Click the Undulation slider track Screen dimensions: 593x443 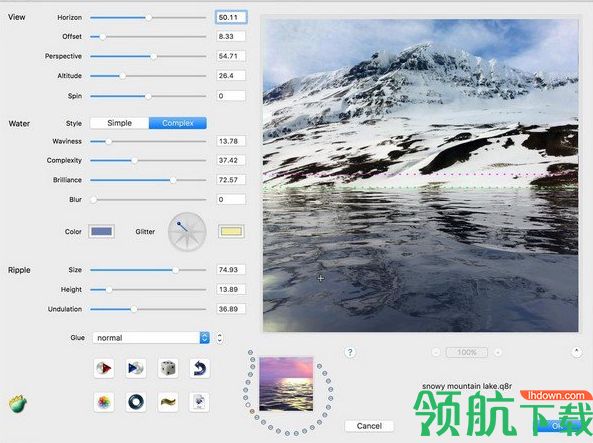pyautogui.click(x=148, y=309)
